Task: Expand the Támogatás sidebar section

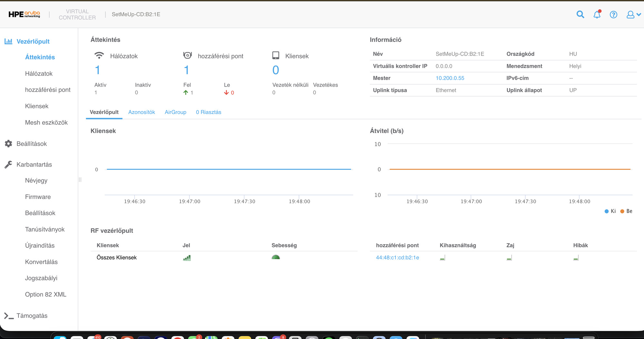Action: pyautogui.click(x=32, y=316)
